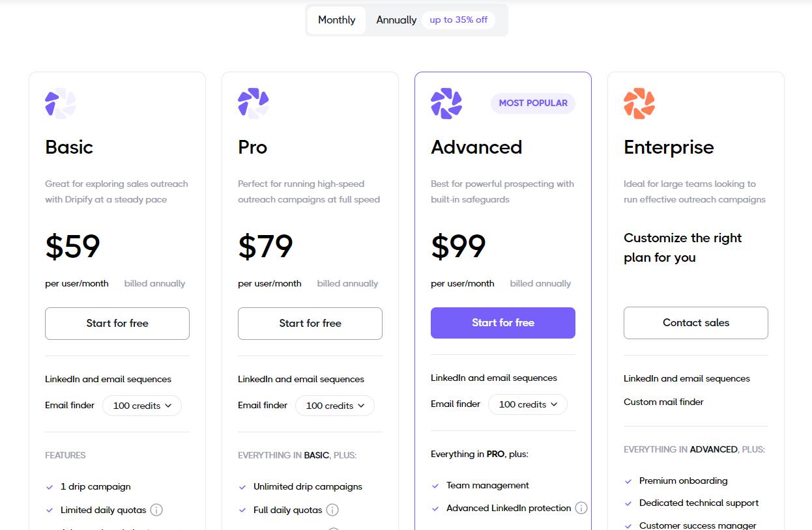Image resolution: width=812 pixels, height=530 pixels.
Task: Select the Monthly billing tab
Action: [x=336, y=20]
